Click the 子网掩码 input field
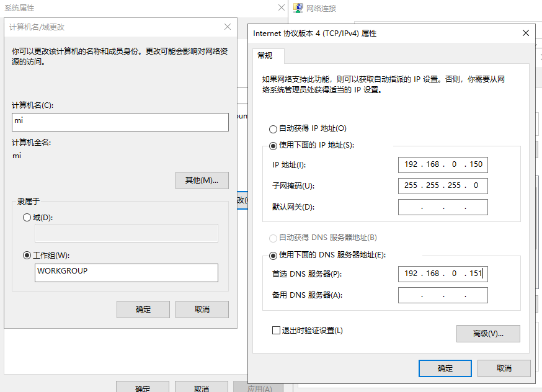 tap(442, 185)
